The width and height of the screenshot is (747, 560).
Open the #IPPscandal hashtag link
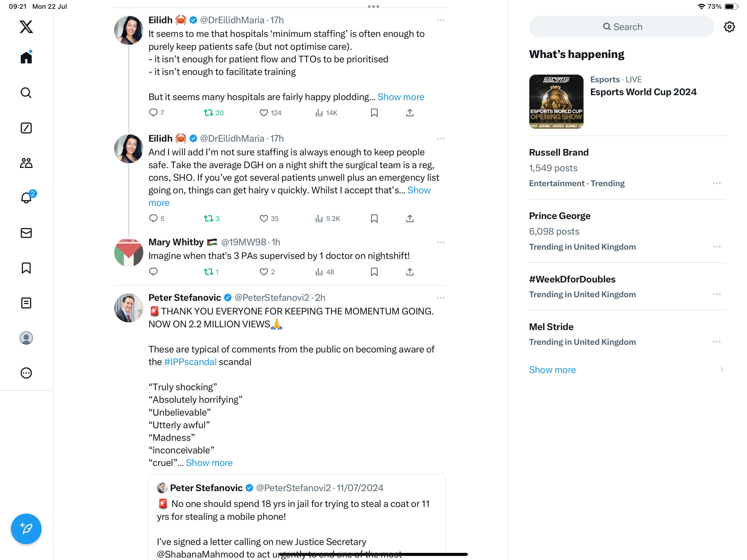point(190,362)
